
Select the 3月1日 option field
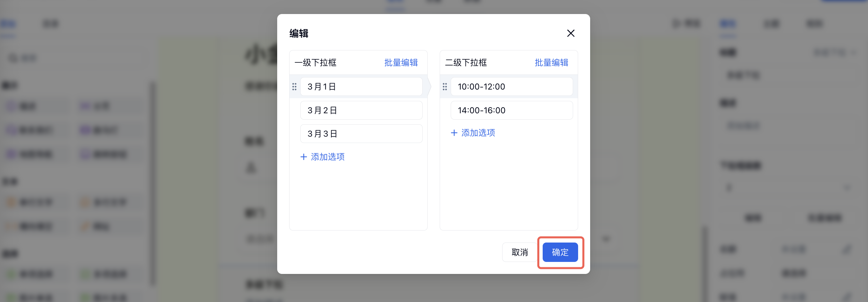pos(361,87)
